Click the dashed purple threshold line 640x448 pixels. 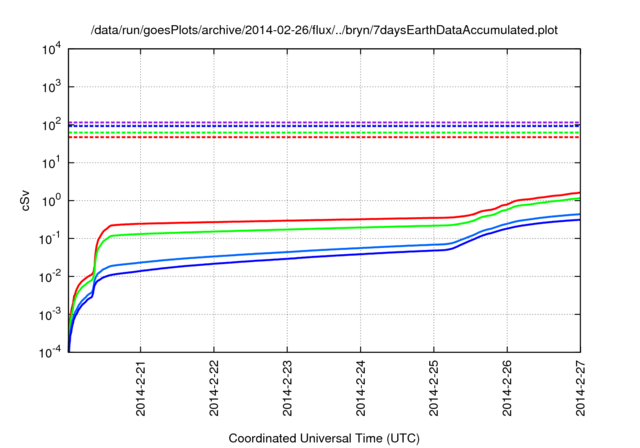coord(324,122)
